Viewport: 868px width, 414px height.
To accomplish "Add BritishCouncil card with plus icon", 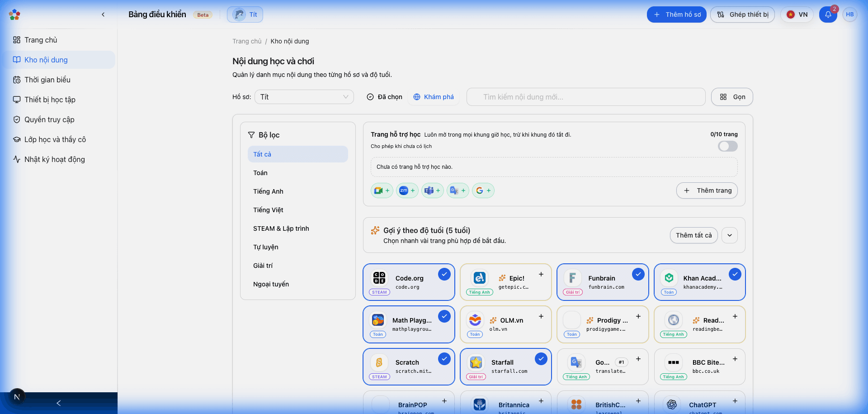I will [638, 401].
